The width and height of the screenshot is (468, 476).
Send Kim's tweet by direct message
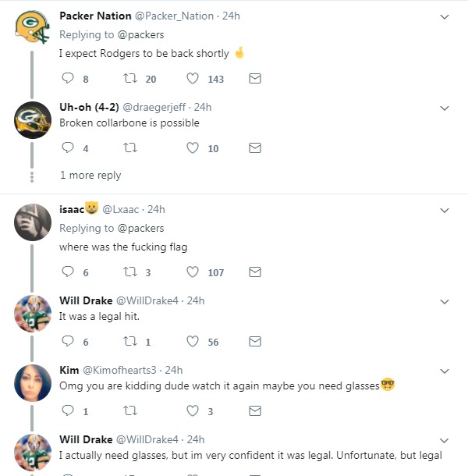[254, 411]
